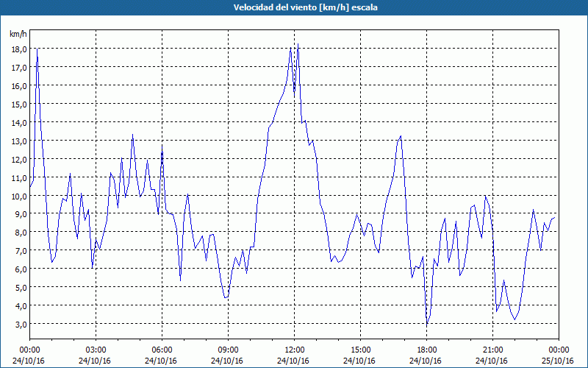Click the 18,0 y-axis value
Screen dimensions: 588x368
tap(19, 49)
